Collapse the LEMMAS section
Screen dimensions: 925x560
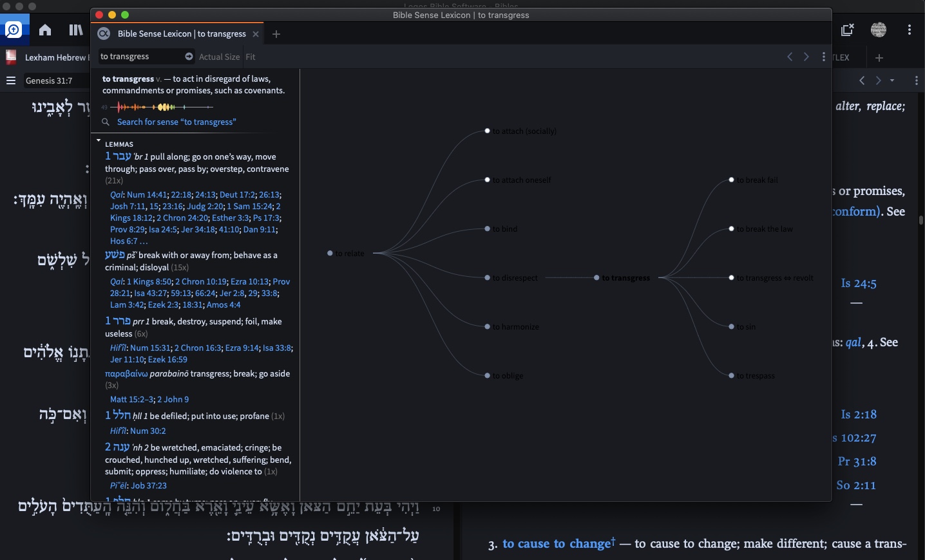point(99,140)
